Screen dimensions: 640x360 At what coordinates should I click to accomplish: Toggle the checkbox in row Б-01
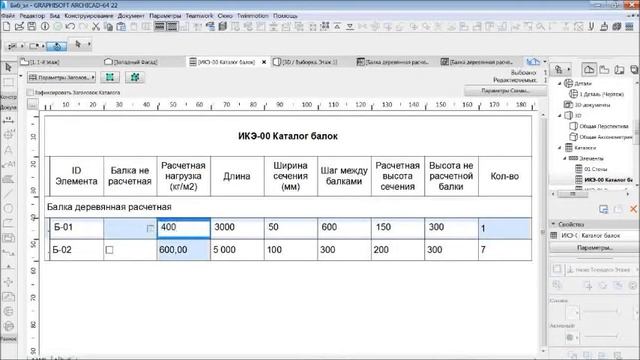point(150,228)
